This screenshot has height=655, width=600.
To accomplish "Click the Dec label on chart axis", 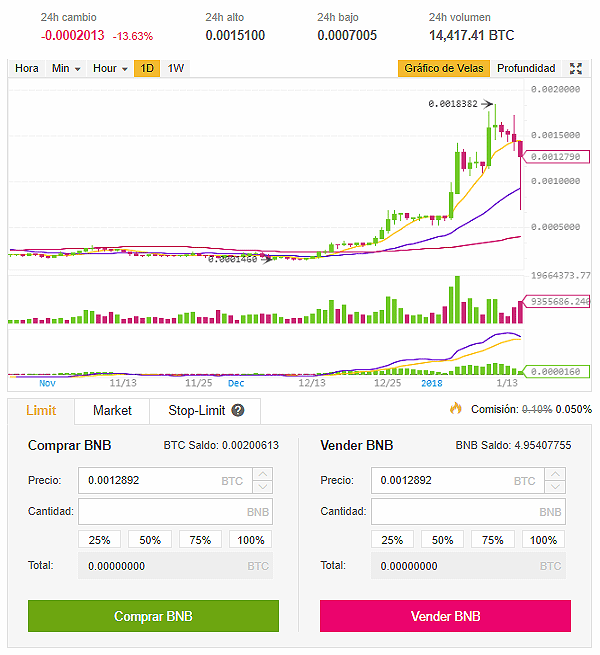I will point(236,383).
